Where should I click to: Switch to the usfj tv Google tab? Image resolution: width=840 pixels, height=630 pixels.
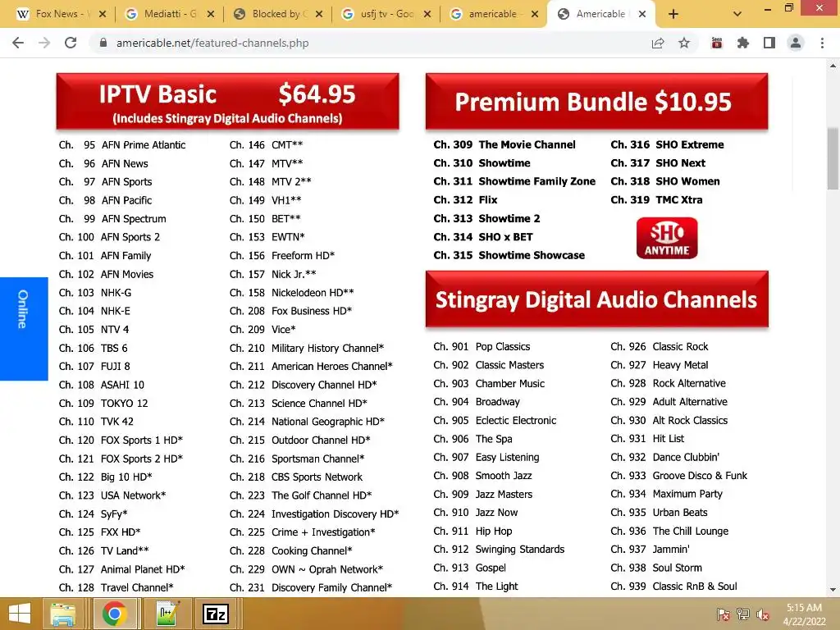pyautogui.click(x=387, y=14)
